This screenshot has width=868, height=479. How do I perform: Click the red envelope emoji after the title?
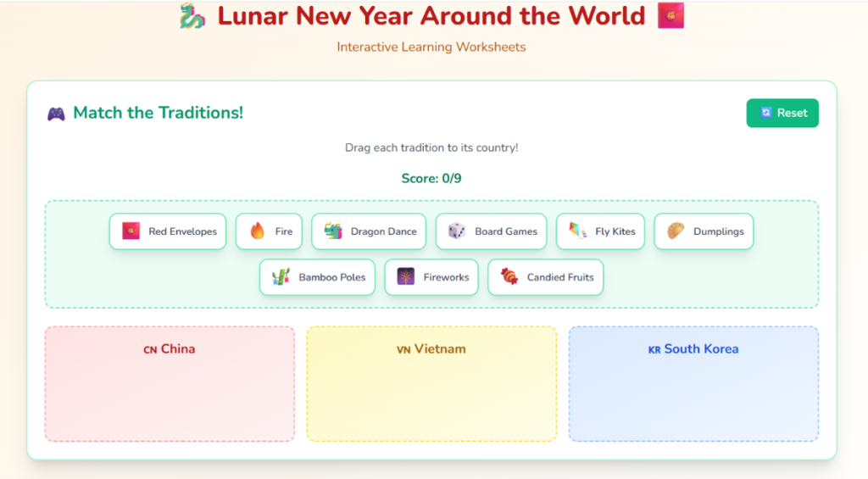(670, 15)
